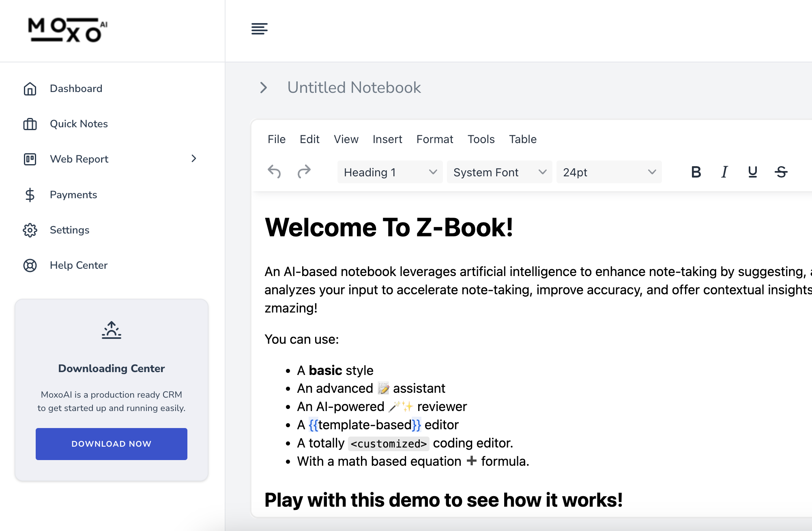Click the sunrise icon in Downloading Center
Screen dimensions: 812x531
(112, 330)
